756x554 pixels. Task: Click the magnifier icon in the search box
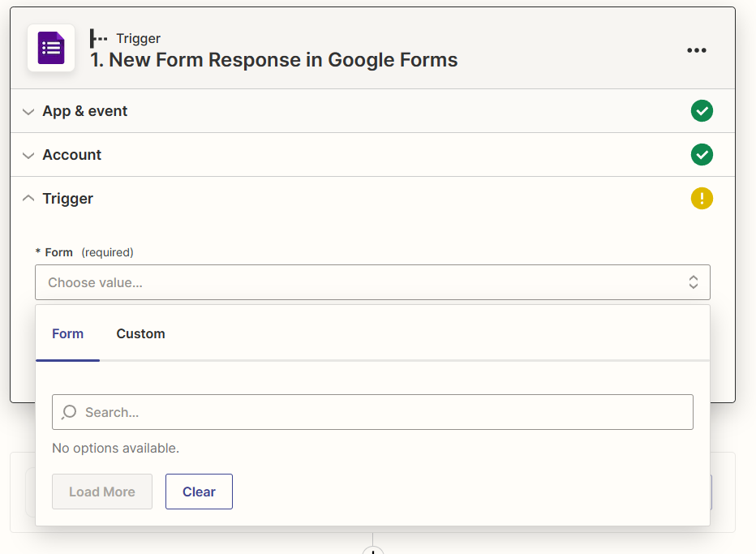[x=69, y=412]
